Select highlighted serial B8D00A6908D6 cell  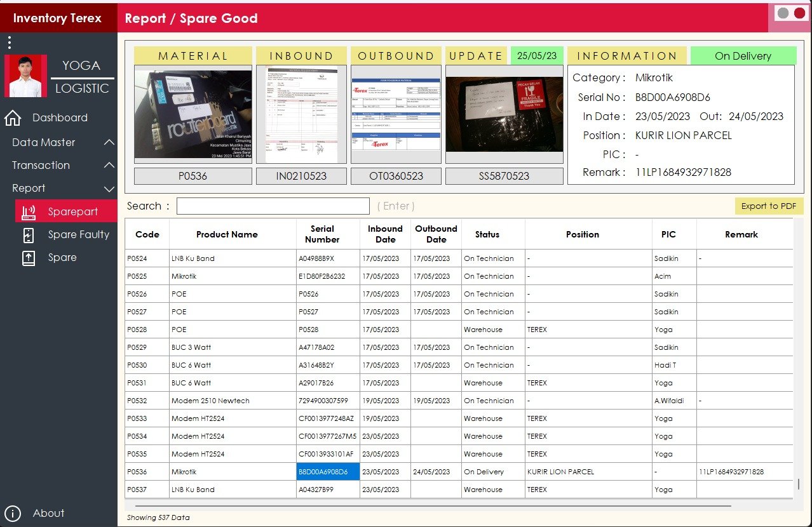(x=328, y=472)
